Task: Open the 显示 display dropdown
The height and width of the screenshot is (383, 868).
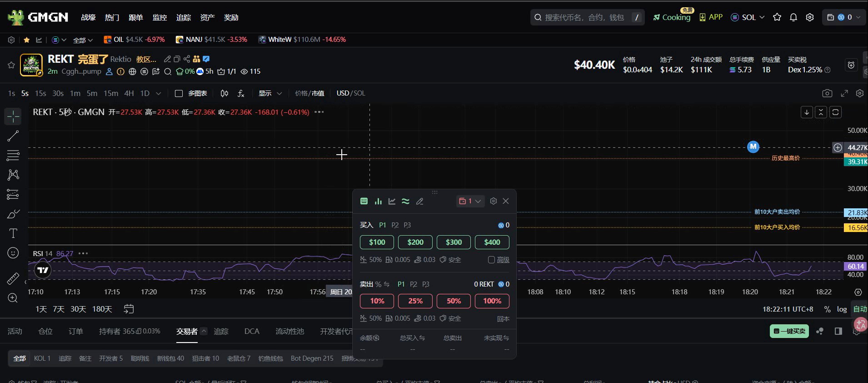Action: coord(270,93)
